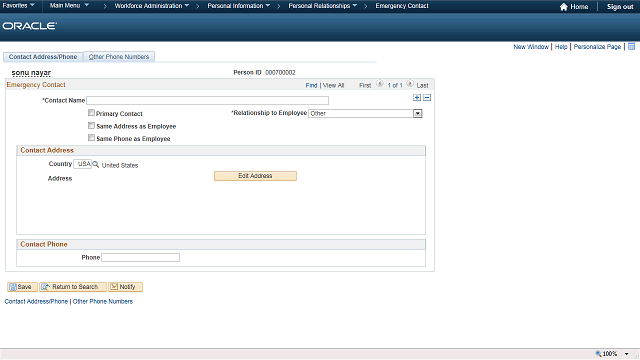
Task: Open the Personalize Page link
Action: pyautogui.click(x=597, y=47)
